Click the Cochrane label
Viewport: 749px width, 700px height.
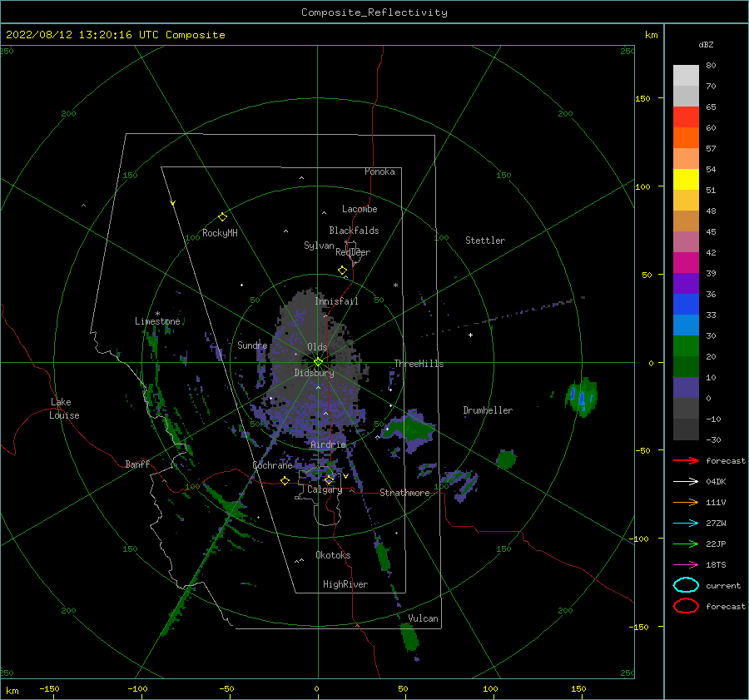272,465
